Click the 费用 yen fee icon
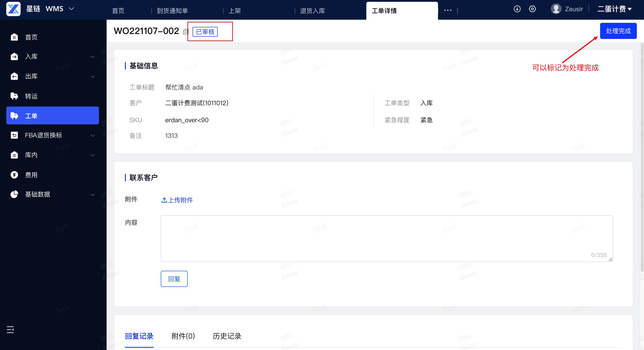644x350 pixels. pos(14,175)
